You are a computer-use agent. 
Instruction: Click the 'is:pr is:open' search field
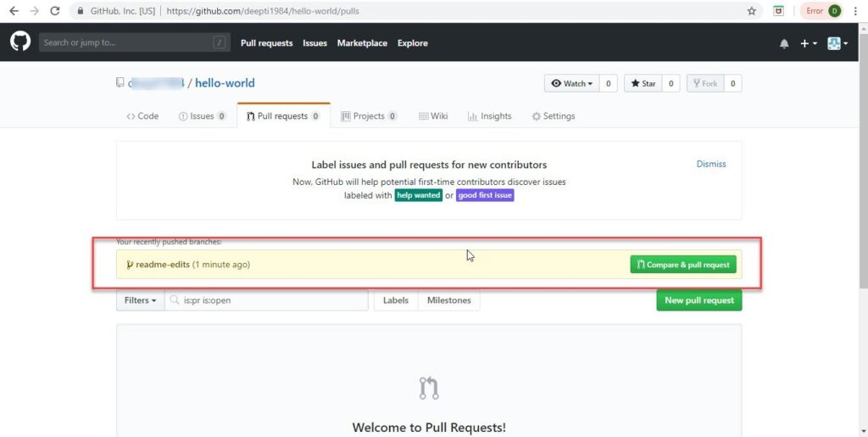[266, 300]
